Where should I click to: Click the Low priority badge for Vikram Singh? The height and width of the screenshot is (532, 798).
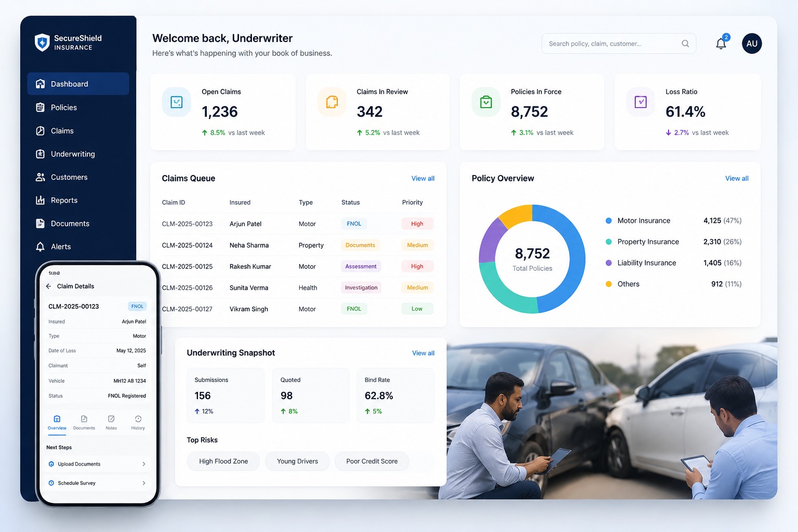pos(417,309)
